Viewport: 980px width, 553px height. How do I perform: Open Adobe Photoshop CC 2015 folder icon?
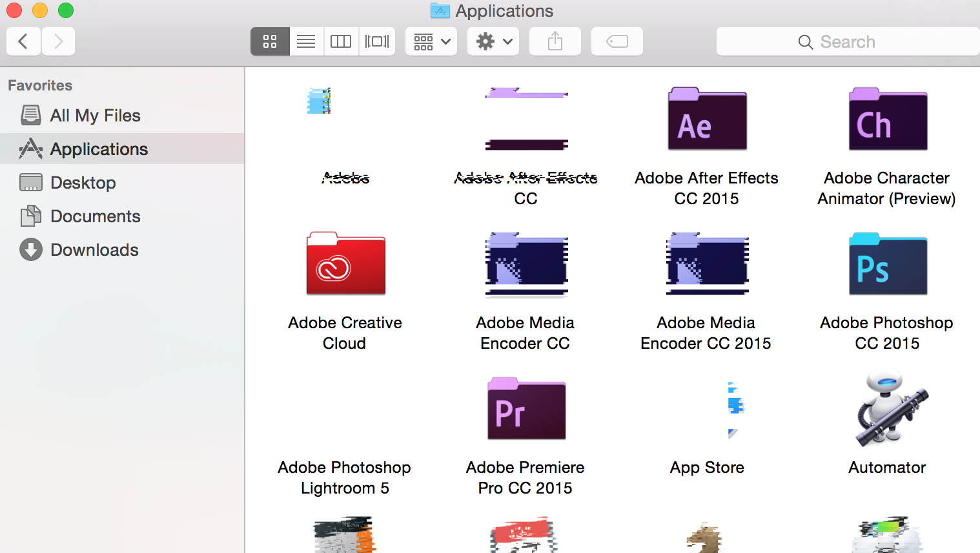[x=888, y=264]
